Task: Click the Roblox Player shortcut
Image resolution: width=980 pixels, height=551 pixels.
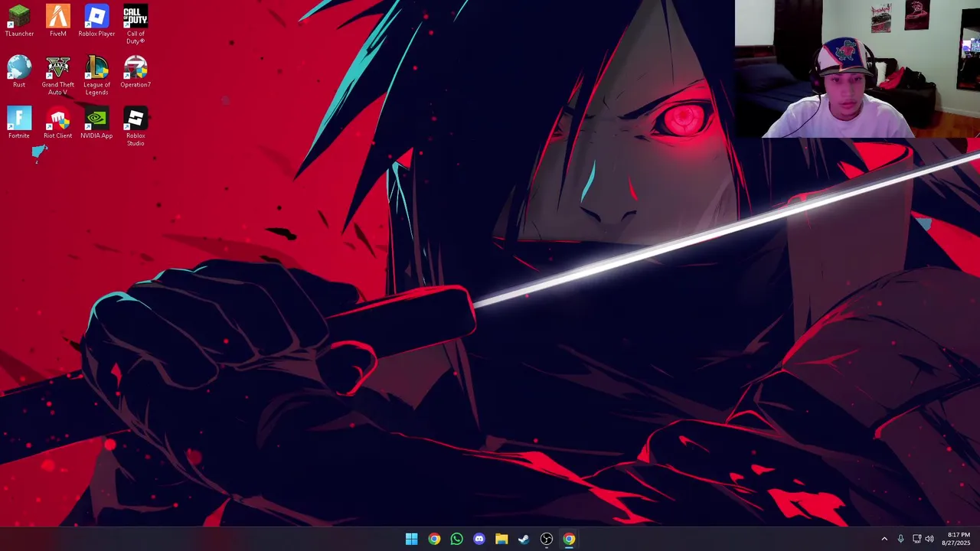Action: (96, 21)
